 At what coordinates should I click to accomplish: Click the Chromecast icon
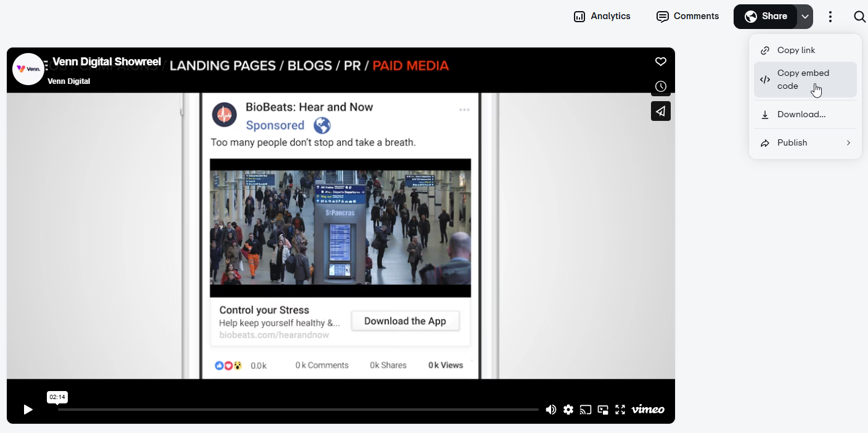586,410
